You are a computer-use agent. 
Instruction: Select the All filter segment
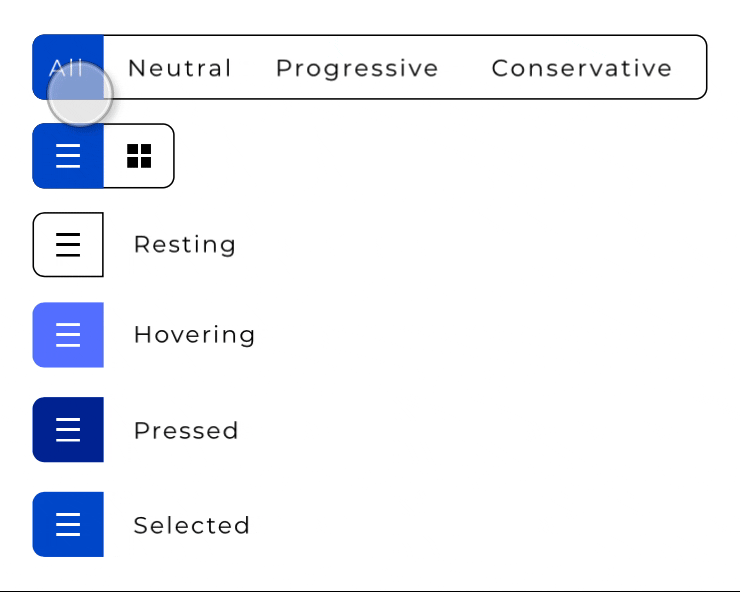tap(68, 67)
